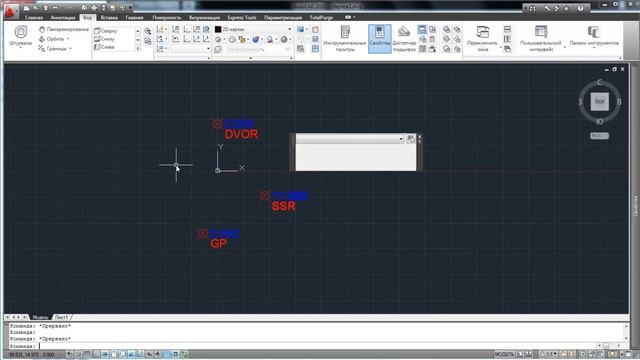Screen dimensions: 640x360
Task: Click the tile vertically windows icon
Action: [507, 39]
